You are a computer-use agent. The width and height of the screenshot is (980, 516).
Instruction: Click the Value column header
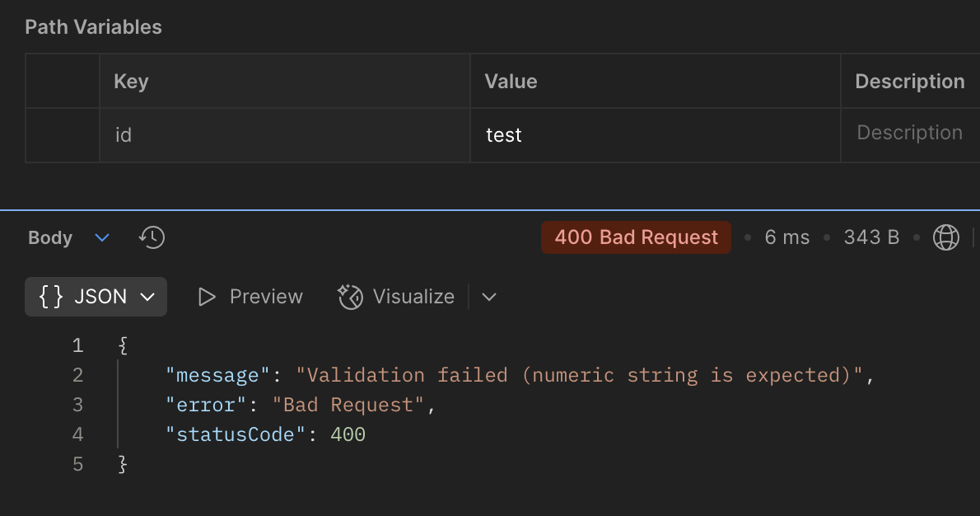511,81
